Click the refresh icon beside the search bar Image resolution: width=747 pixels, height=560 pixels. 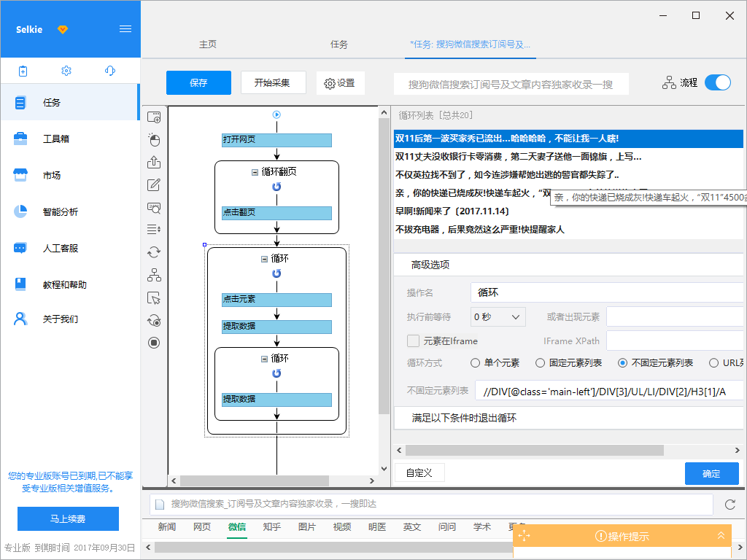pyautogui.click(x=729, y=505)
